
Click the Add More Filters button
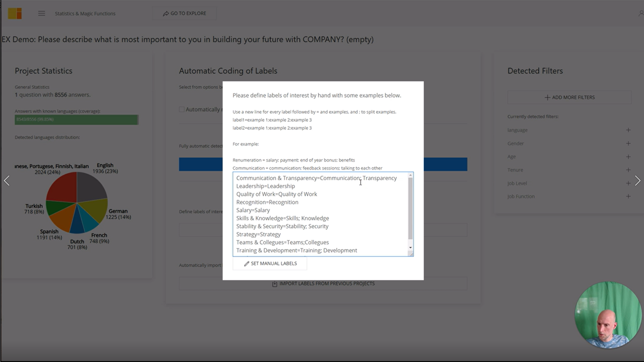pos(569,97)
